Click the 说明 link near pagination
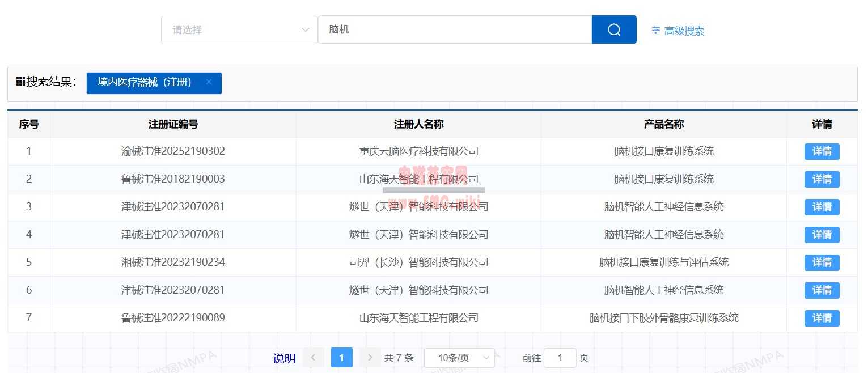868x373 pixels. click(284, 358)
